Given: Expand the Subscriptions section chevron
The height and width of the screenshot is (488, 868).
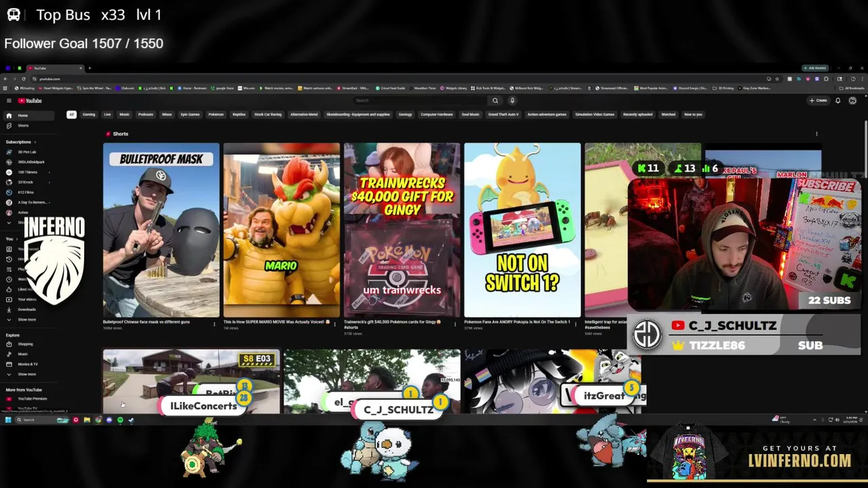Looking at the screenshot, I should pos(35,142).
